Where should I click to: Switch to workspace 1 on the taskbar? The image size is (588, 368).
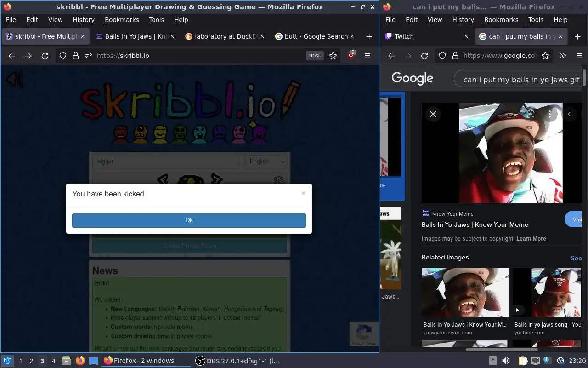pos(20,361)
